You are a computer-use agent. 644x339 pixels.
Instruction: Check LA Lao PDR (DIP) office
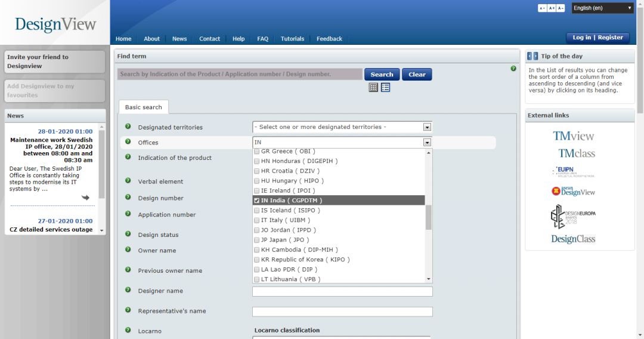tap(256, 270)
